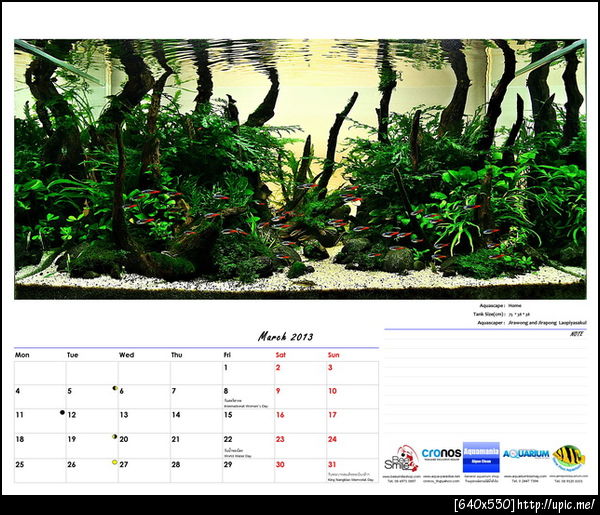
Task: Select red date 16 on Saturday
Action: tap(280, 415)
